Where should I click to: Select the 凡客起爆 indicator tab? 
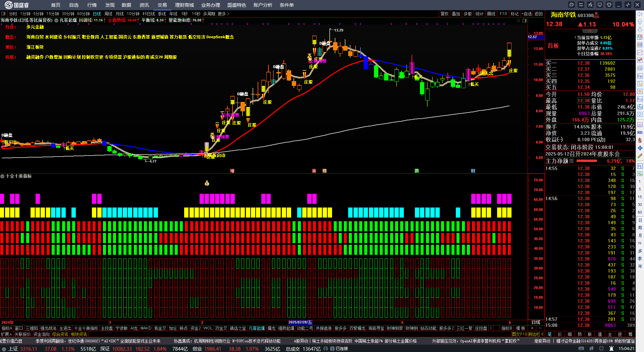(x=257, y=328)
